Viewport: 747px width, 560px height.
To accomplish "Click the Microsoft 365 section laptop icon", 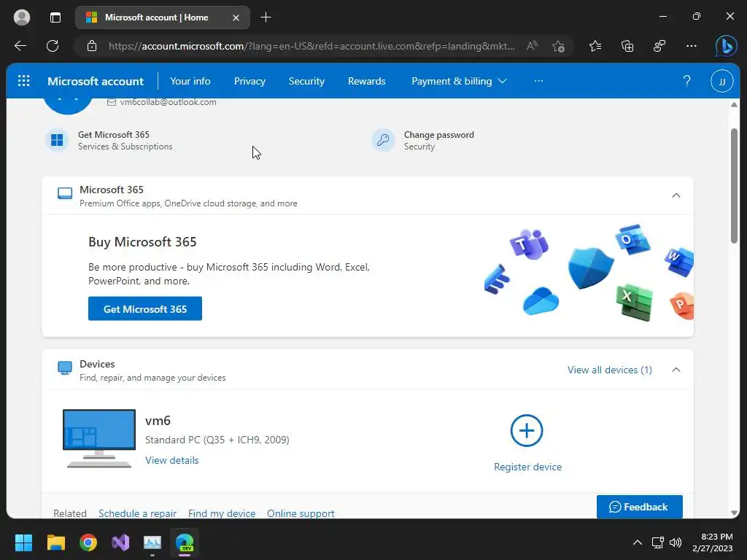I will 65,193.
